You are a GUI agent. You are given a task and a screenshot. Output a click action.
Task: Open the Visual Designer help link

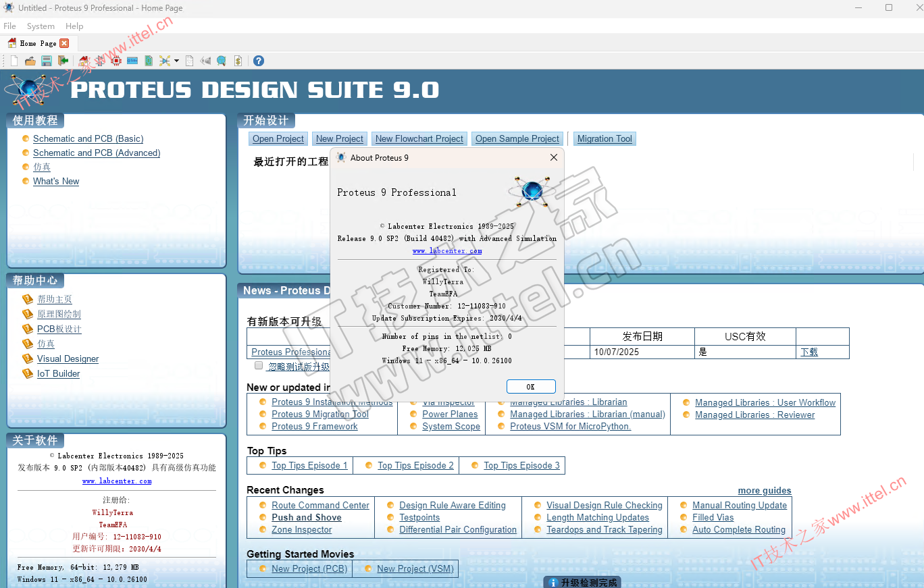click(68, 358)
